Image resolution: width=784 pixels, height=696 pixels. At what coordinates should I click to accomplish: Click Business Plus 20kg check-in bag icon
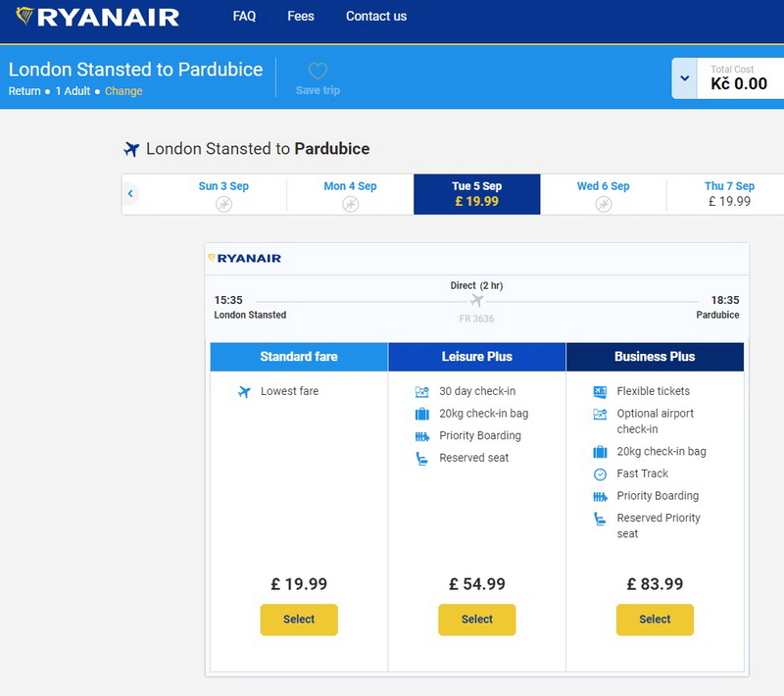pos(600,452)
